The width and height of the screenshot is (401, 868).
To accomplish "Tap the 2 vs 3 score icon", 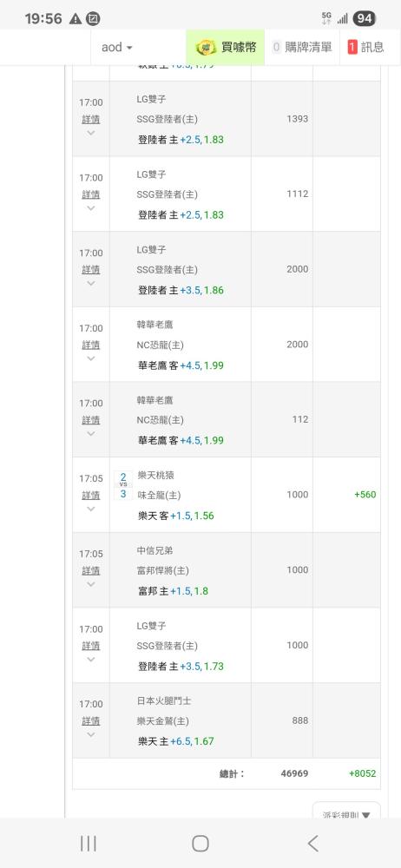I will (123, 485).
